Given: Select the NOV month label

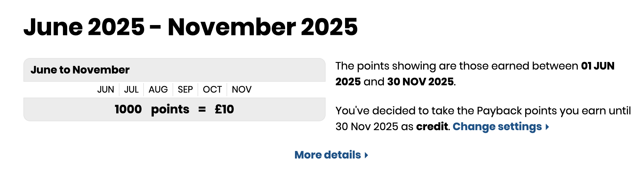Looking at the screenshot, I should 242,90.
